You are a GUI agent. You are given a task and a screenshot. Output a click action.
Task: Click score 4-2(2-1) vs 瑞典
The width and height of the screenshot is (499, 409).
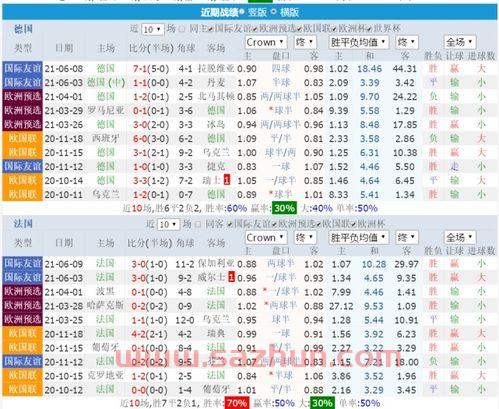click(149, 334)
